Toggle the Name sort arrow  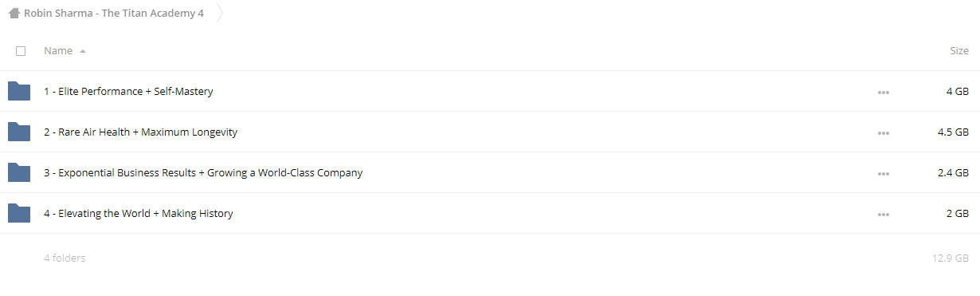(x=83, y=51)
